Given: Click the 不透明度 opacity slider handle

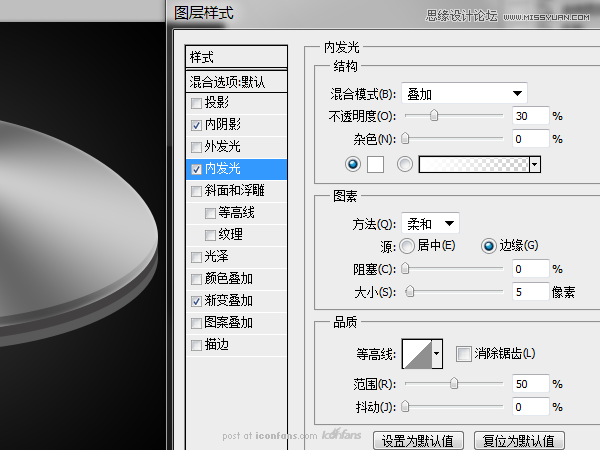Looking at the screenshot, I should pyautogui.click(x=434, y=115).
